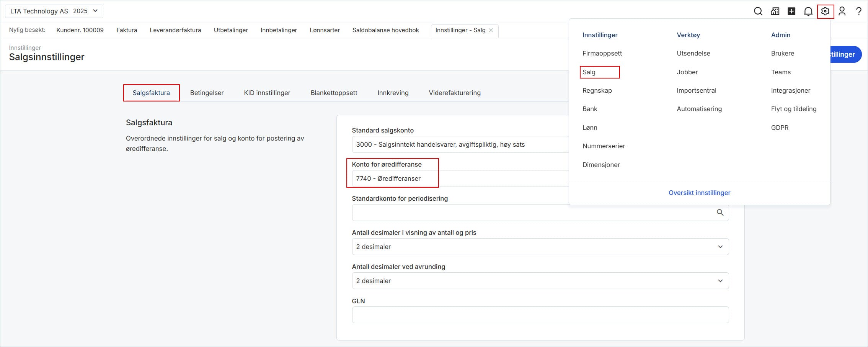The image size is (868, 347).
Task: Open notifications bell icon
Action: point(808,11)
